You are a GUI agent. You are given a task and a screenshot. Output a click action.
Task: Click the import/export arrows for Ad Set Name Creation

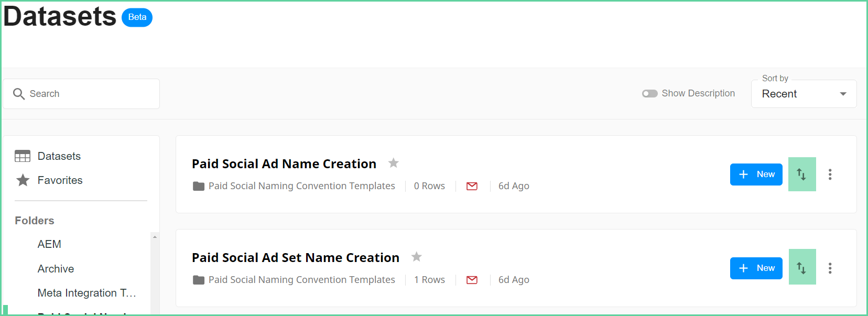[802, 267]
